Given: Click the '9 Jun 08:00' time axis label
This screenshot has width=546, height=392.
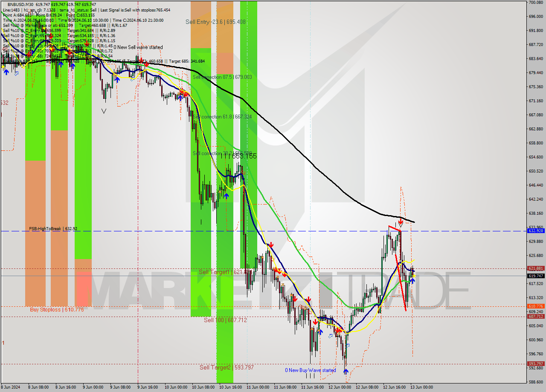Looking at the screenshot, I should point(120,387).
